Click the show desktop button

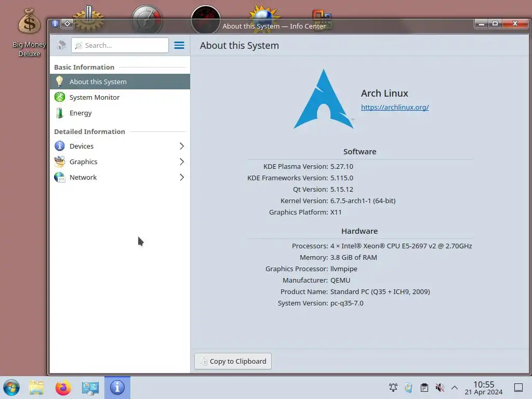click(x=518, y=388)
